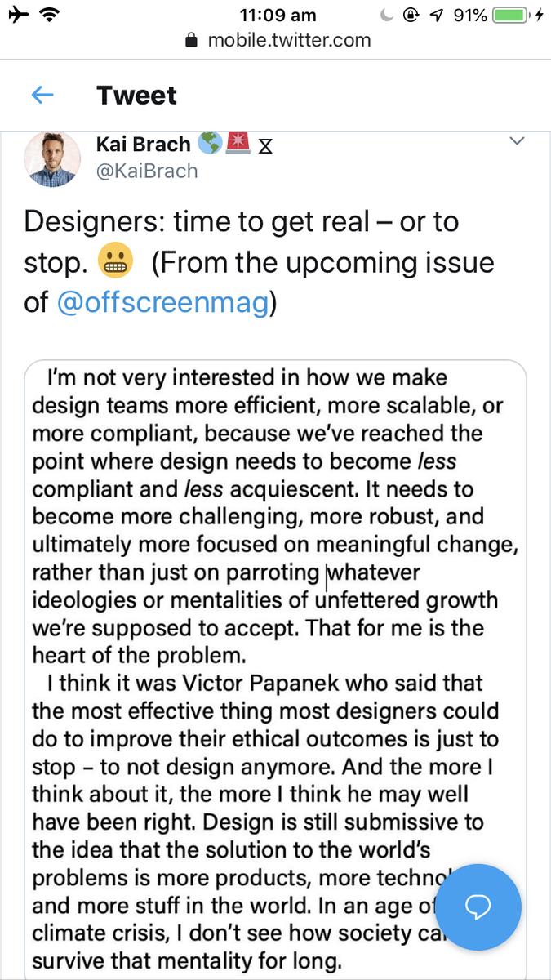Tap the lock icon in address bar
The height and width of the screenshot is (980, 551).
point(193,40)
